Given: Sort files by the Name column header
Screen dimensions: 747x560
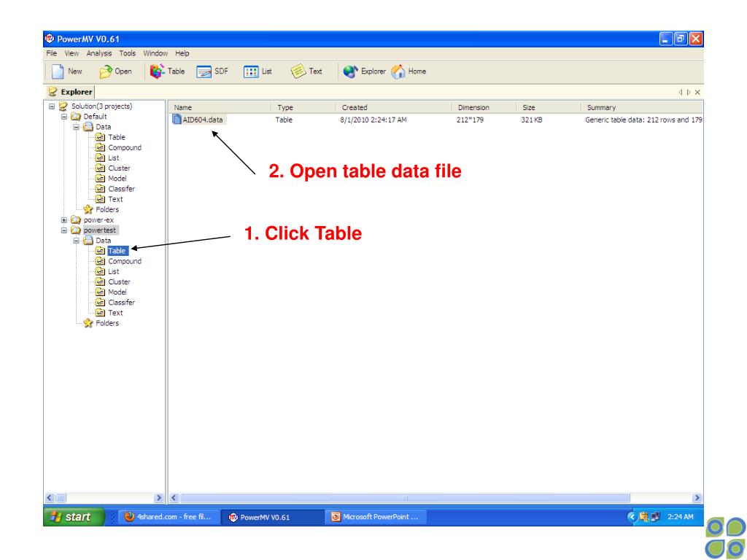Looking at the screenshot, I should [x=220, y=108].
